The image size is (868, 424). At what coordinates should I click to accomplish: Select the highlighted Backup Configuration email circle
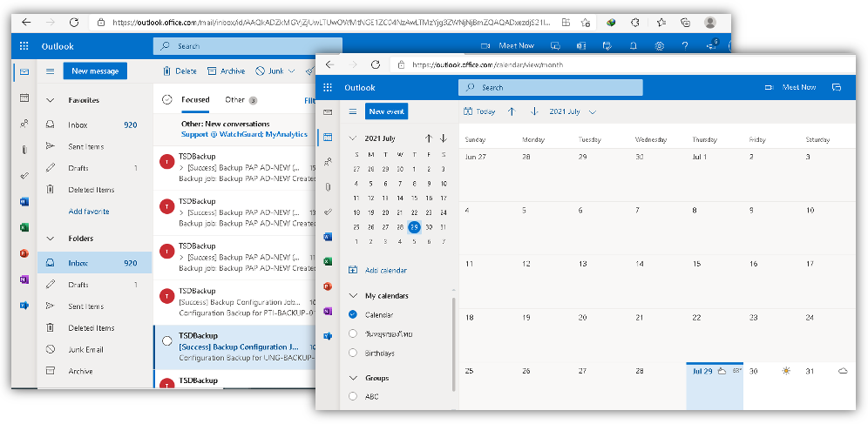166,341
